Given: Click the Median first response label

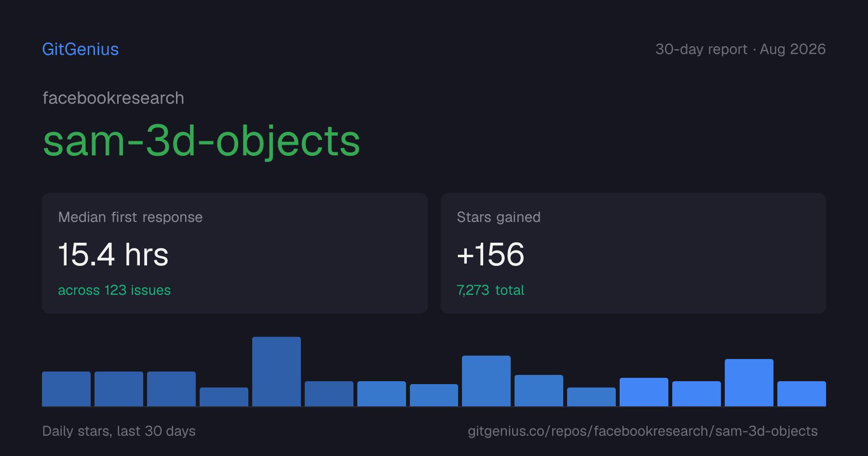Looking at the screenshot, I should 130,217.
